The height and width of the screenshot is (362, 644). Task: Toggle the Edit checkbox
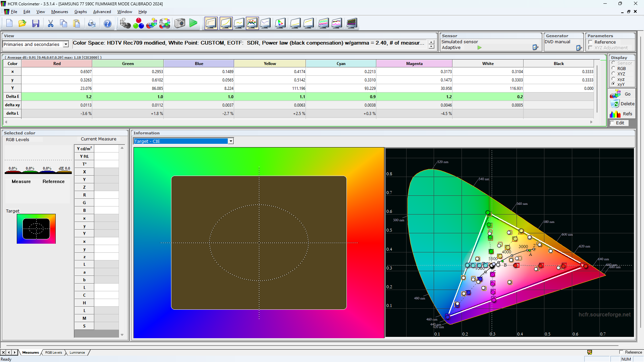[612, 123]
